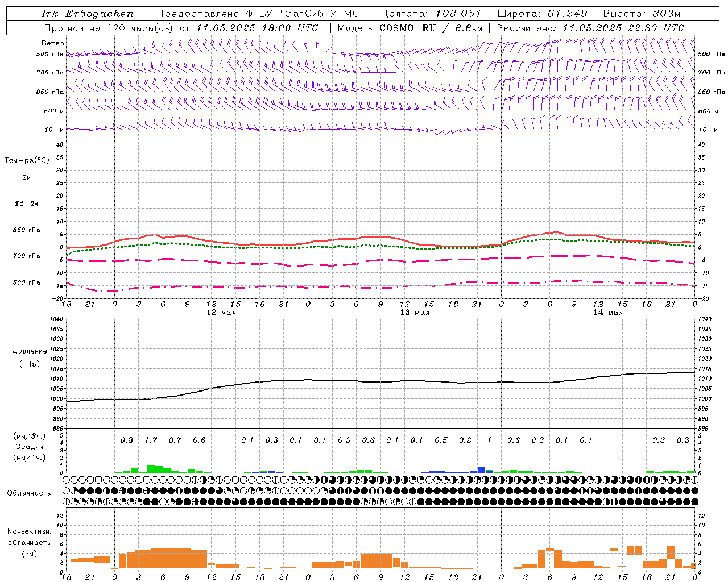
Task: Click the Конвективн. panel label
Action: tap(30, 531)
